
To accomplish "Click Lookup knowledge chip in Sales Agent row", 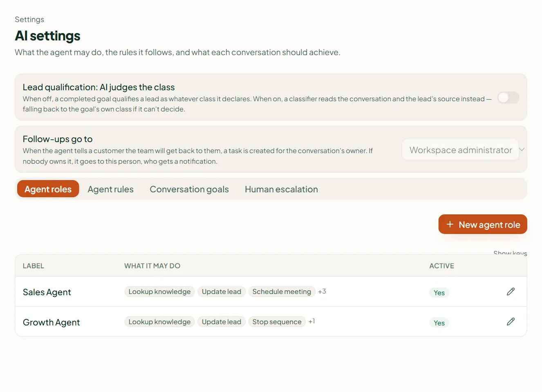I will (x=159, y=292).
